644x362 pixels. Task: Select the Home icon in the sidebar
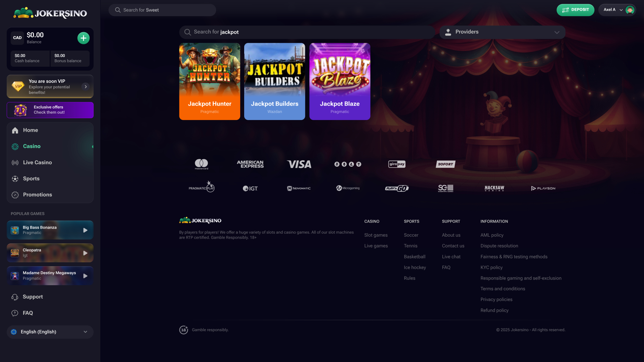coord(15,130)
